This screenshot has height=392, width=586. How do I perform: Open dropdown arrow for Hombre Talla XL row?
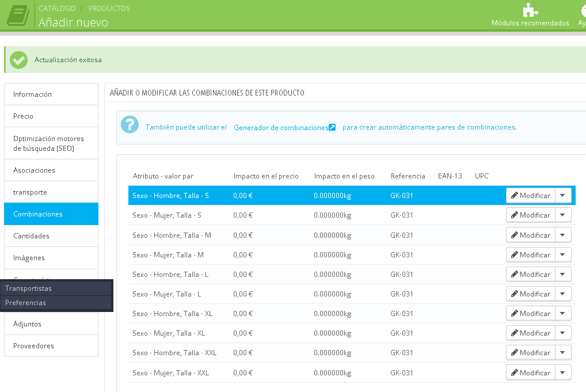(x=562, y=314)
